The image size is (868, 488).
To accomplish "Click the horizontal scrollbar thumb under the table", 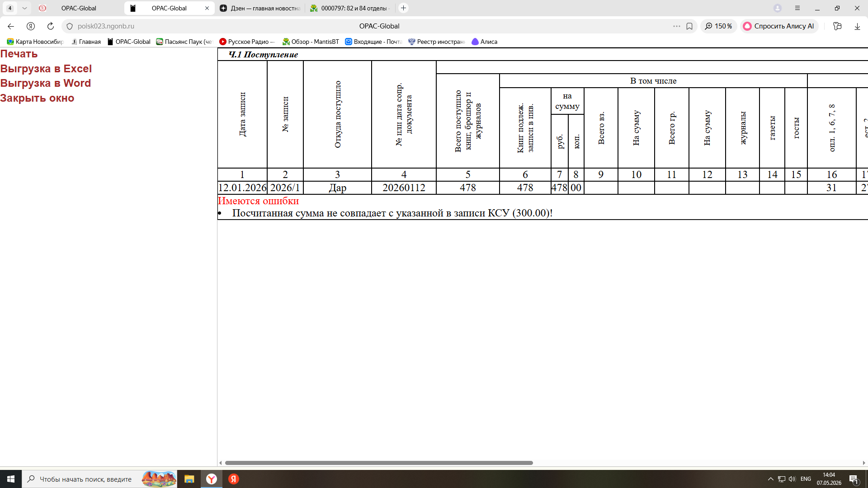I will point(379,463).
